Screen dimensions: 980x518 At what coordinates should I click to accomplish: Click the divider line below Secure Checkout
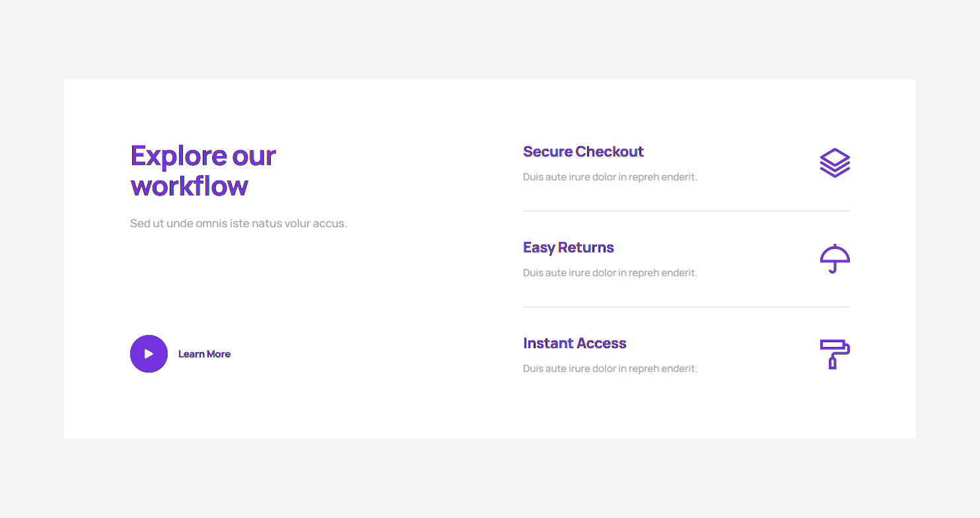coord(686,211)
